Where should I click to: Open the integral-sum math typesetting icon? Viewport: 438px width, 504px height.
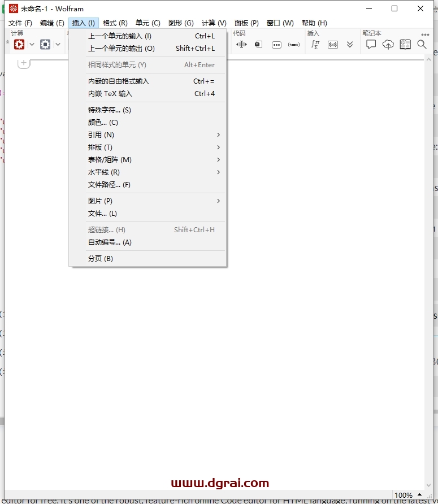pyautogui.click(x=315, y=44)
